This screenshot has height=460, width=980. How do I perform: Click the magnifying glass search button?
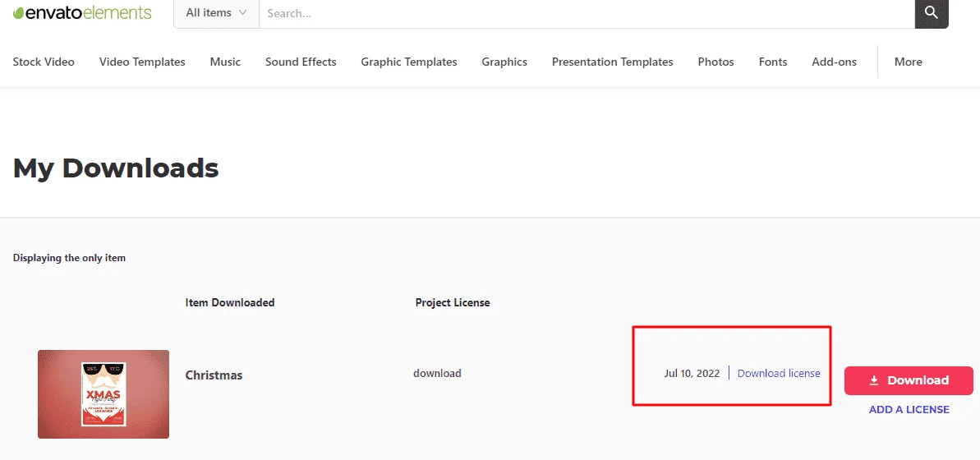(x=932, y=13)
